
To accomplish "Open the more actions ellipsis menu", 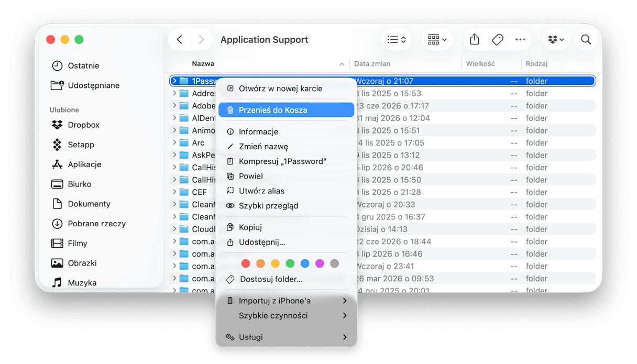I will [x=520, y=40].
